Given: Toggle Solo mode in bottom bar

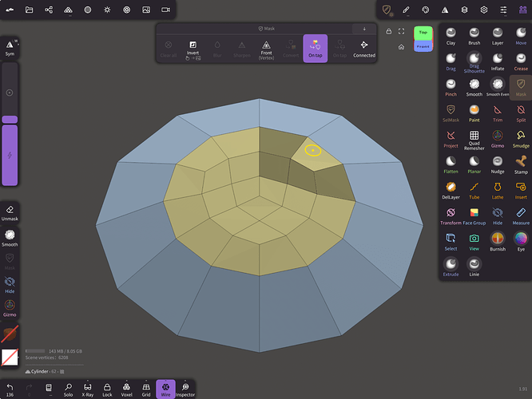Looking at the screenshot, I should coord(68,389).
